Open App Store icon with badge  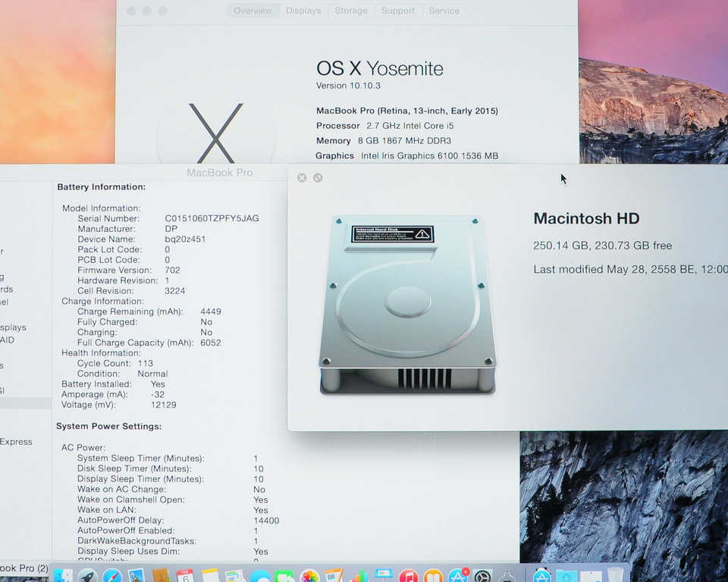(458, 575)
